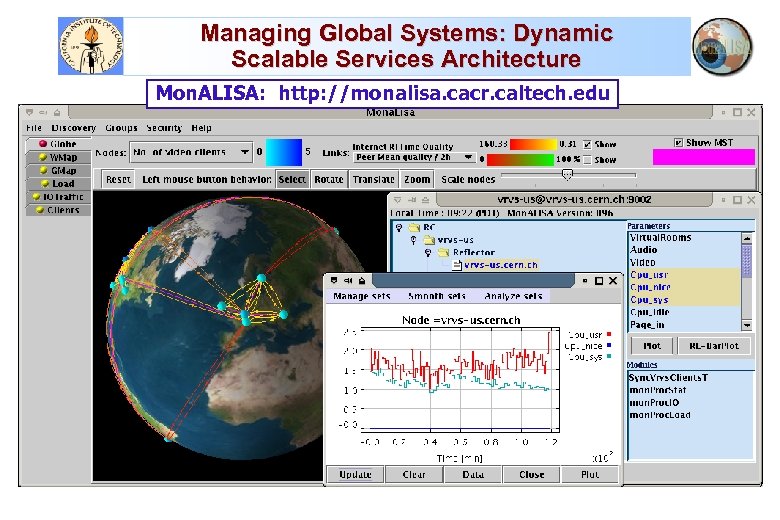Select the monProcStat module
780x520 pixels.
tap(658, 390)
